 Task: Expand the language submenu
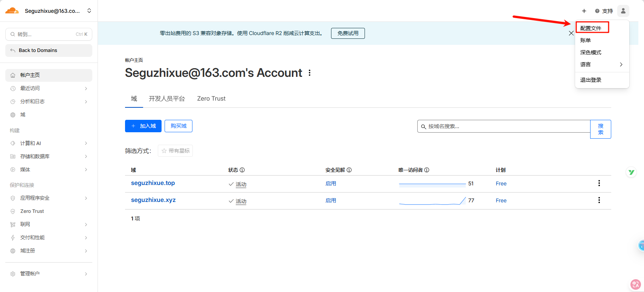pyautogui.click(x=601, y=64)
